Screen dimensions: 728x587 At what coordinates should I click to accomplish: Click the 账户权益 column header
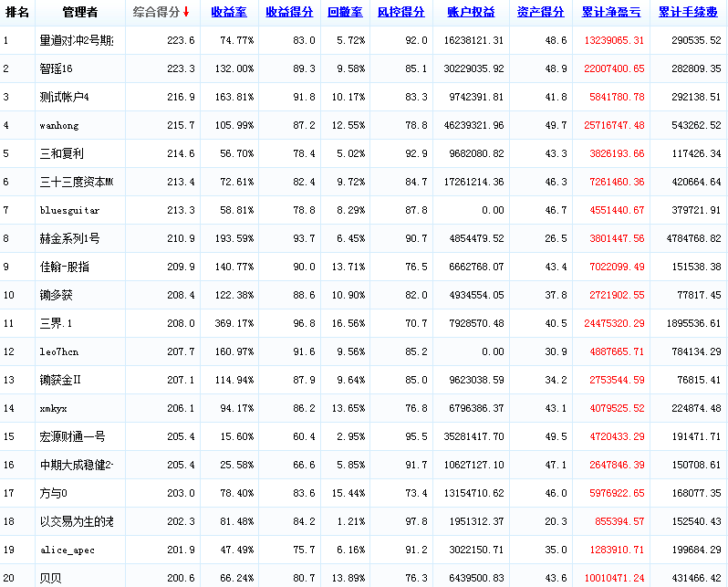coord(471,12)
